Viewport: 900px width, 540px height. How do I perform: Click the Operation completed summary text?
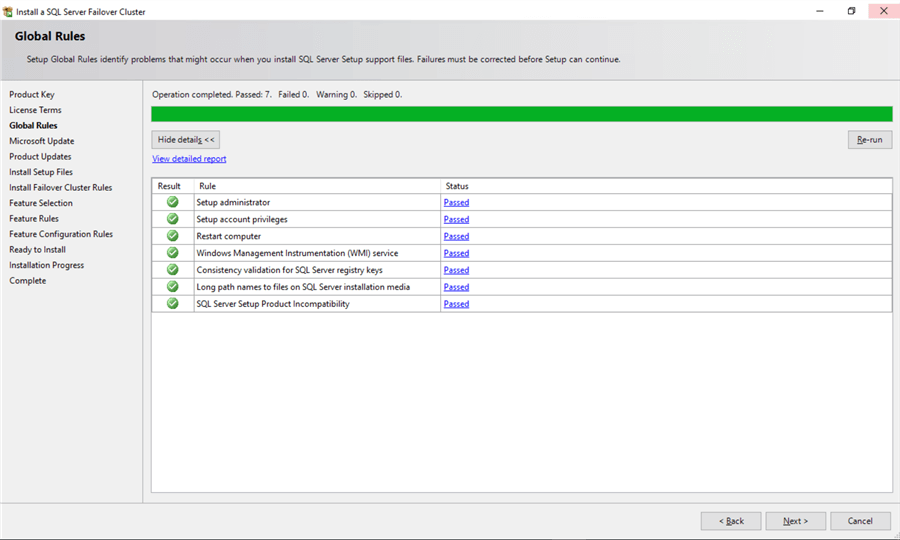coord(277,94)
